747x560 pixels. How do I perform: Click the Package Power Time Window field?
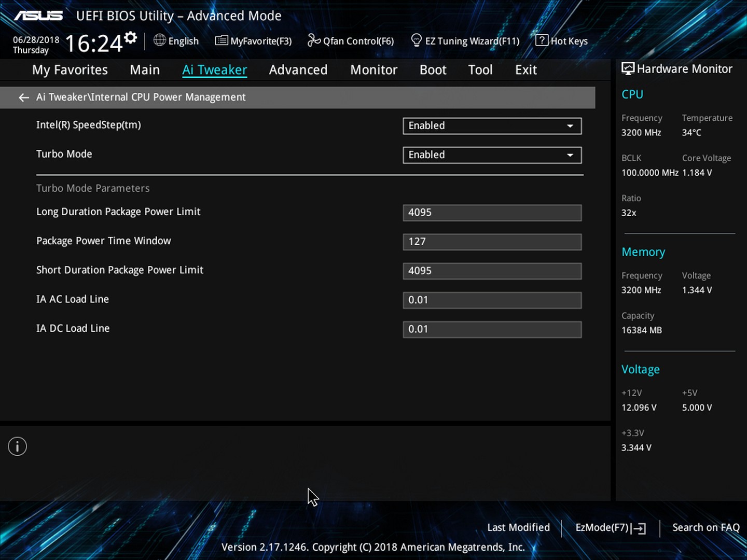click(492, 242)
